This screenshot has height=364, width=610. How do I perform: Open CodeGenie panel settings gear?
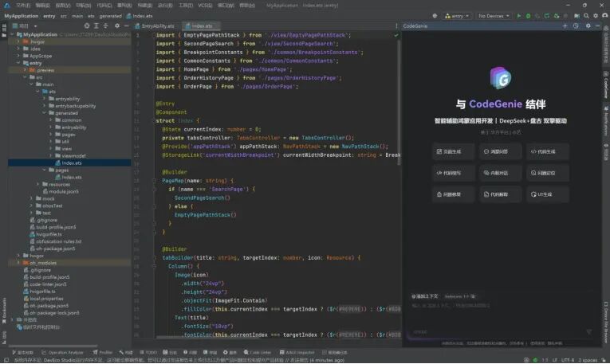pyautogui.click(x=588, y=26)
